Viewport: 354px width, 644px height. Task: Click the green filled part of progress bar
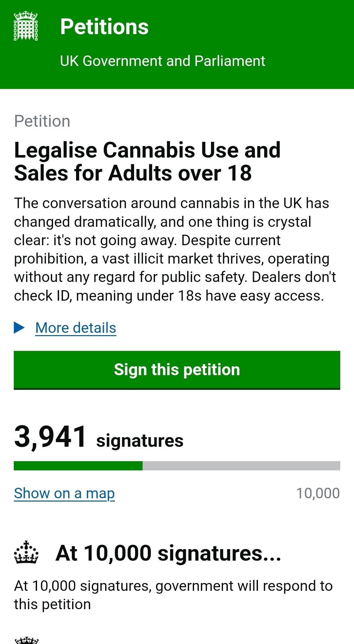[78, 465]
